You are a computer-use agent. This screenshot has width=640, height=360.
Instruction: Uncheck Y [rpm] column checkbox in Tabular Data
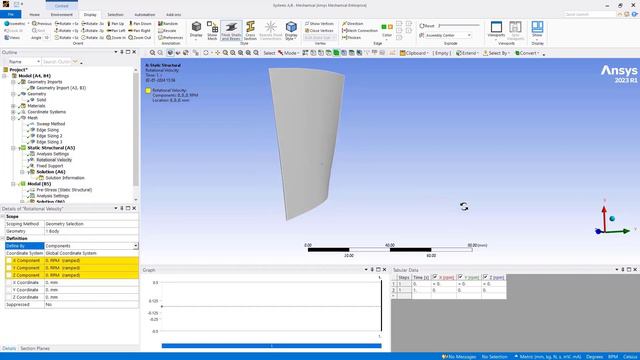460,277
